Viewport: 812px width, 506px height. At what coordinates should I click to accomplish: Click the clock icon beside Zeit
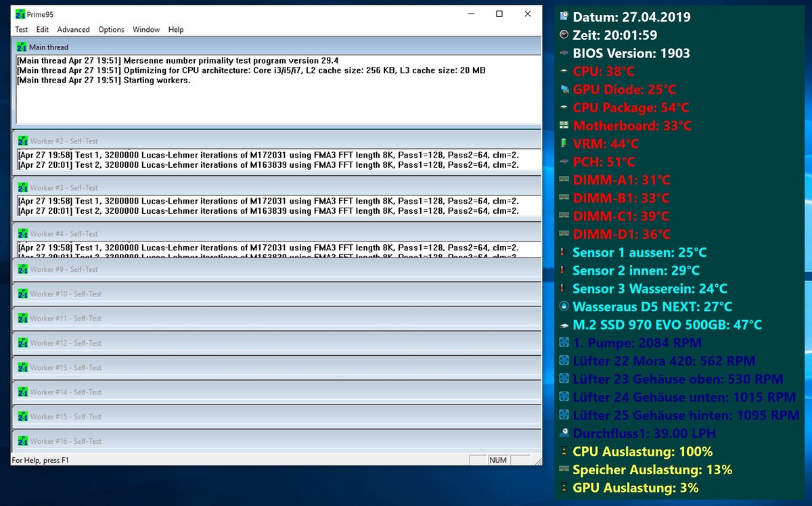(x=564, y=35)
